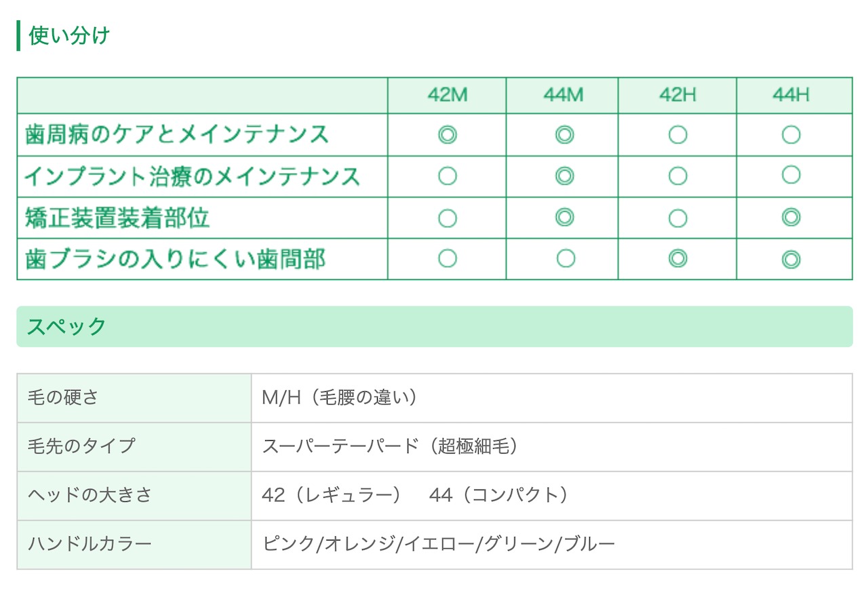Click the 42M circle in 矯正装置装着部位 row

[x=447, y=218]
